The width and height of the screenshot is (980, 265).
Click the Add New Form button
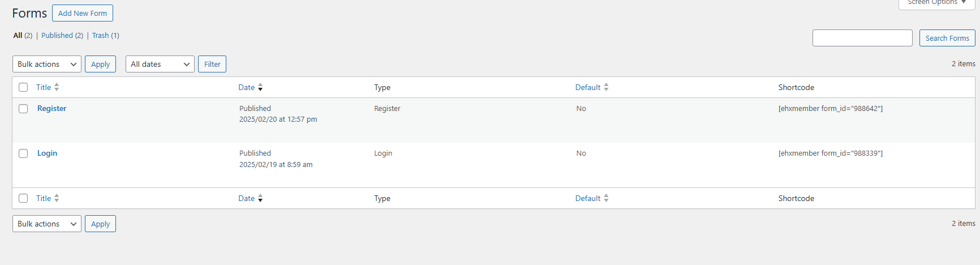[x=83, y=13]
